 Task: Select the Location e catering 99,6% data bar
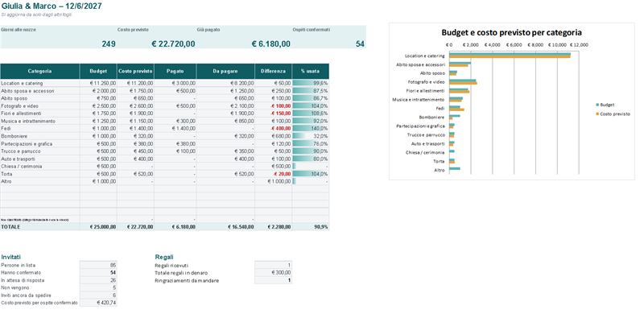[x=311, y=83]
